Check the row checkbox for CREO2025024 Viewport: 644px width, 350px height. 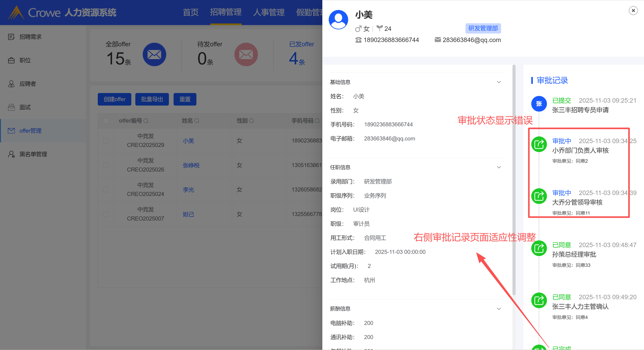106,190
